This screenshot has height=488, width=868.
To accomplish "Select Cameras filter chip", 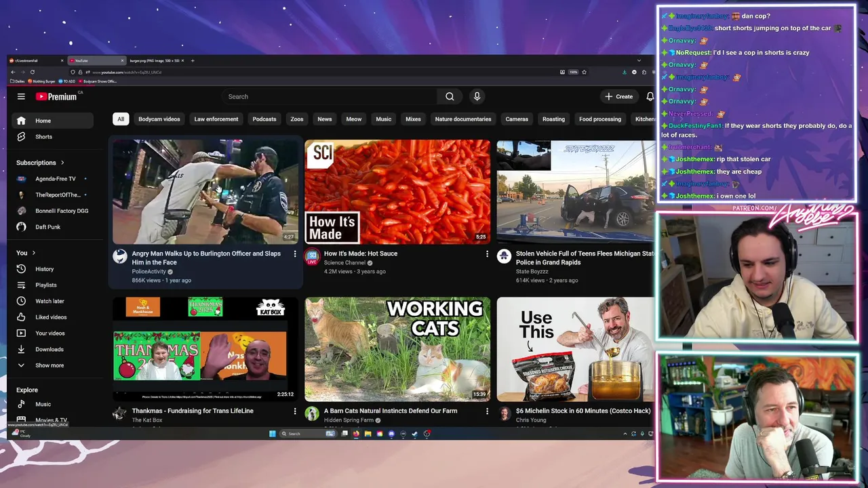I will 517,119.
